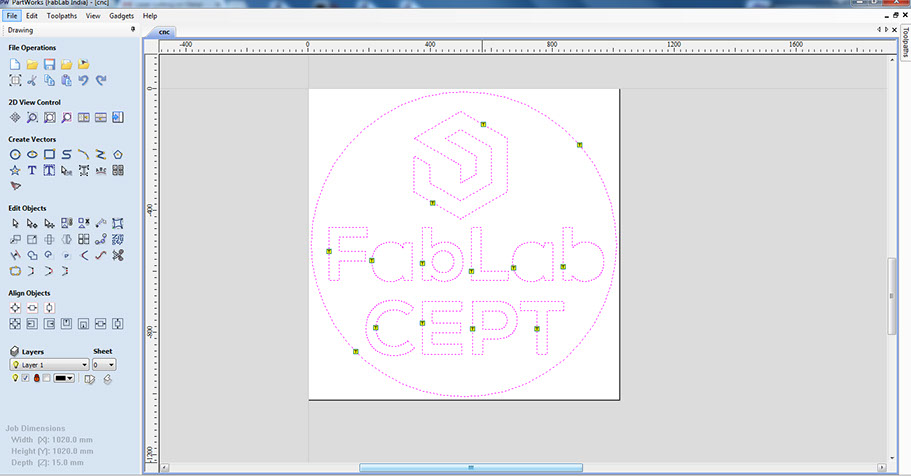
Task: Select the Draw Star tool
Action: [15, 170]
